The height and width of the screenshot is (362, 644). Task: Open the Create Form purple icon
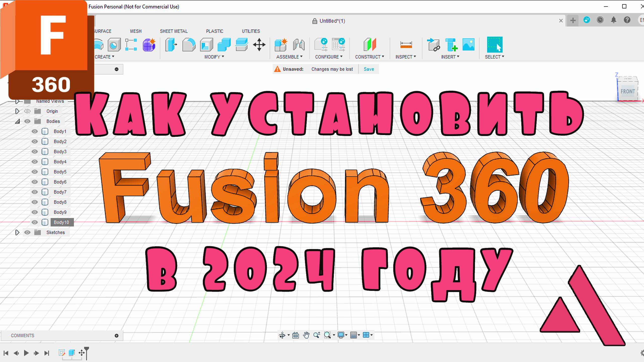(149, 45)
